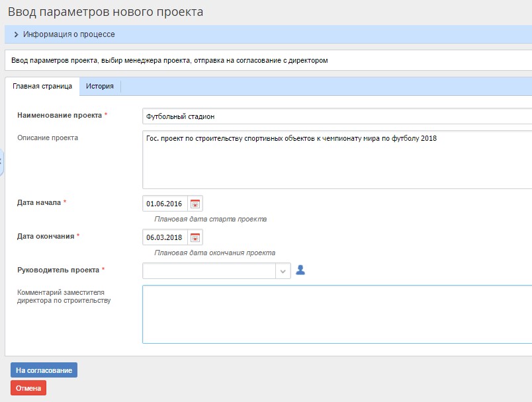Focus the Наименование проекта text field
Screen dimensions: 532x402
(336, 116)
